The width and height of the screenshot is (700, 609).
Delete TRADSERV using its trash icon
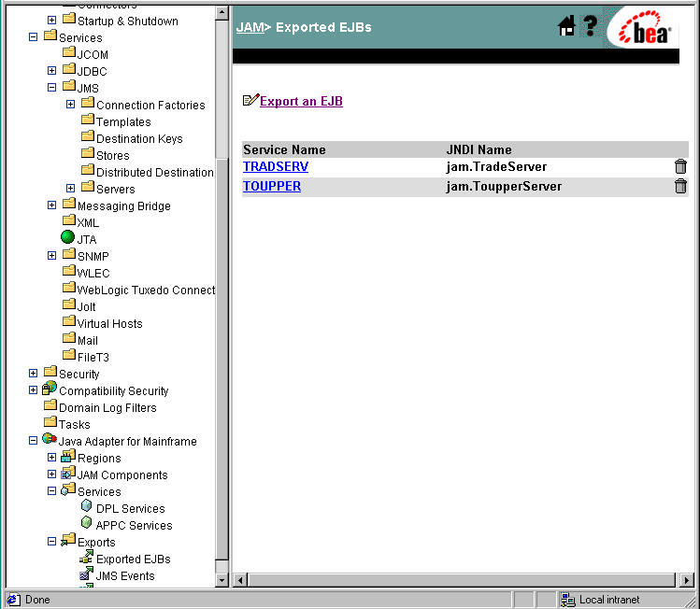click(x=680, y=167)
